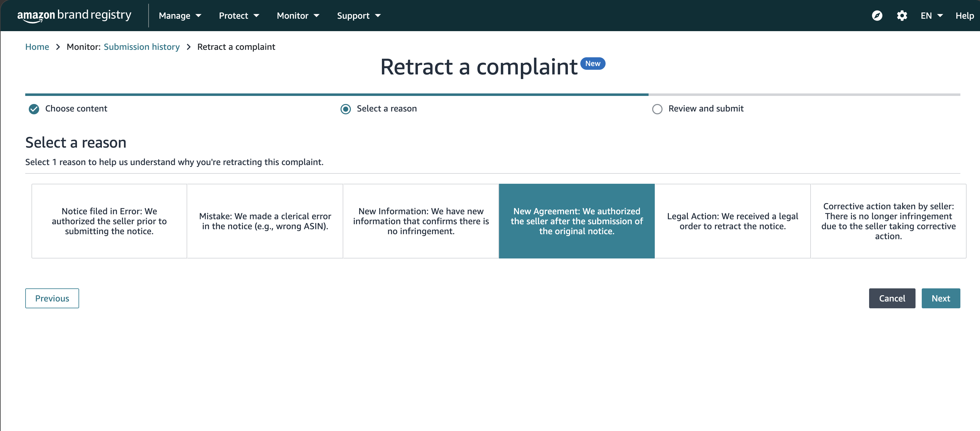
Task: Click breadcrumb chevron after Home
Action: pos(58,47)
